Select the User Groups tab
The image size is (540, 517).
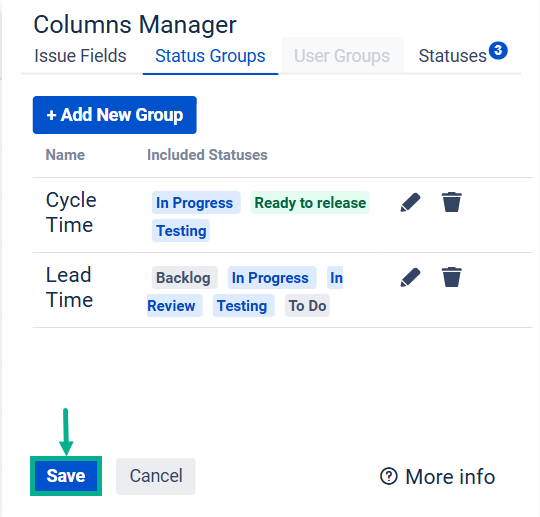(x=342, y=56)
